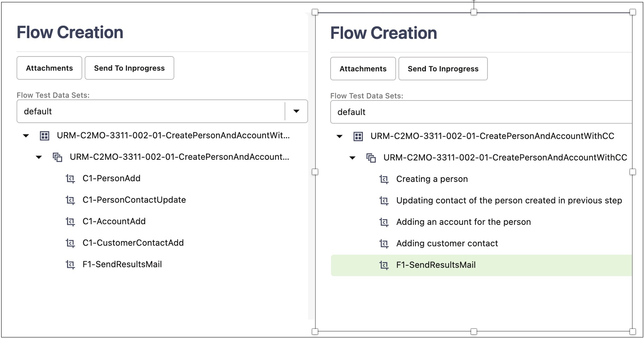Select the "Adding customer contact" step
This screenshot has height=339, width=644.
447,244
